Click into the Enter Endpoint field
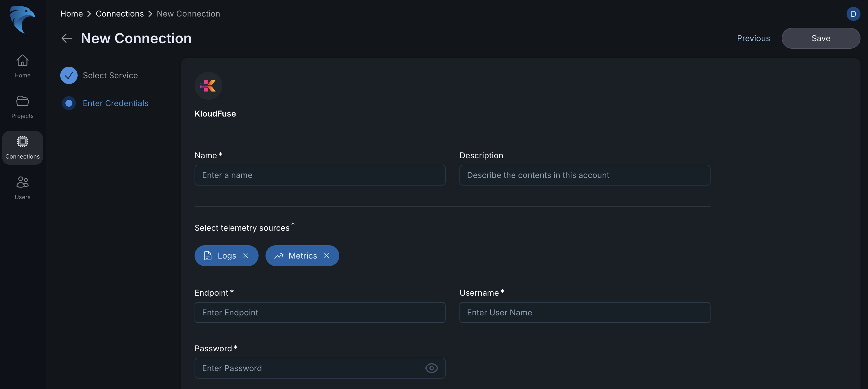The width and height of the screenshot is (868, 389). 319,312
